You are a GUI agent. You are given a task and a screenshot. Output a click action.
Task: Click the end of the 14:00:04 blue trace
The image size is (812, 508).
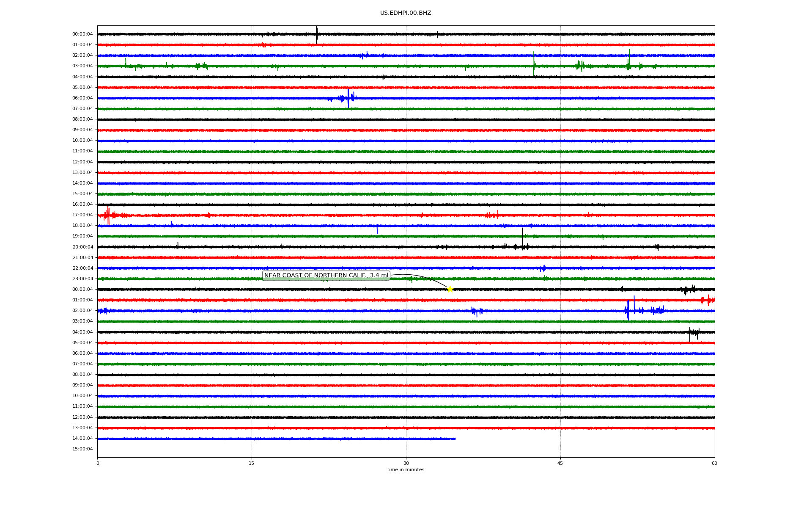click(455, 439)
